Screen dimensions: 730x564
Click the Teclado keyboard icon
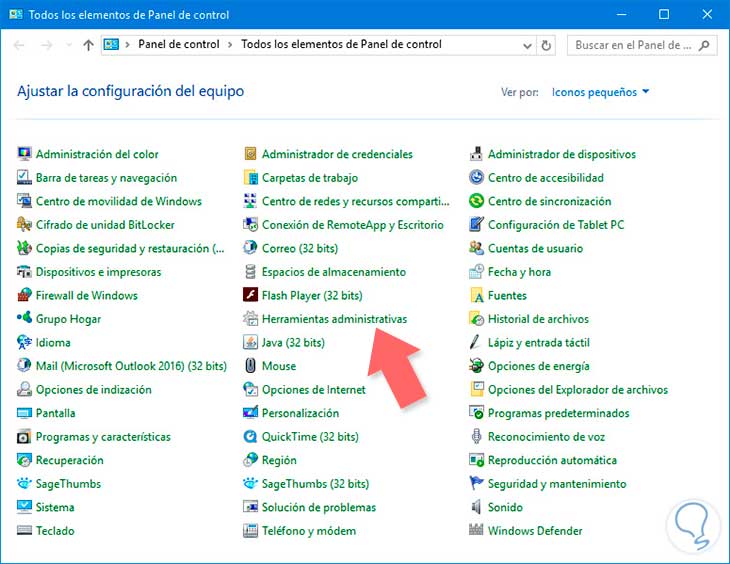click(24, 530)
